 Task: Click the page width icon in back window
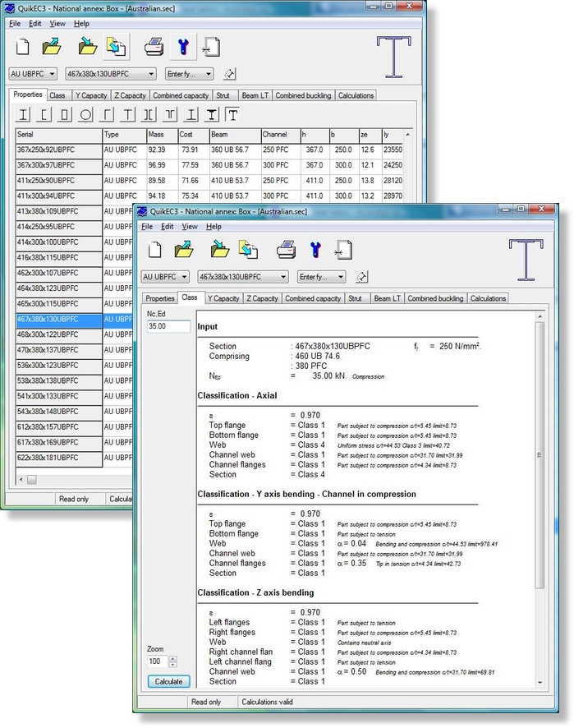[211, 47]
